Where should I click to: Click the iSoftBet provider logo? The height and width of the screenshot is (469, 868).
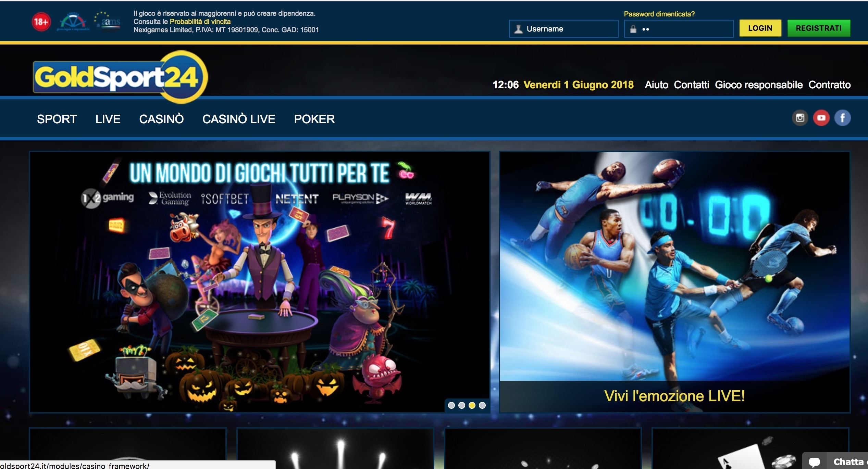pyautogui.click(x=225, y=199)
